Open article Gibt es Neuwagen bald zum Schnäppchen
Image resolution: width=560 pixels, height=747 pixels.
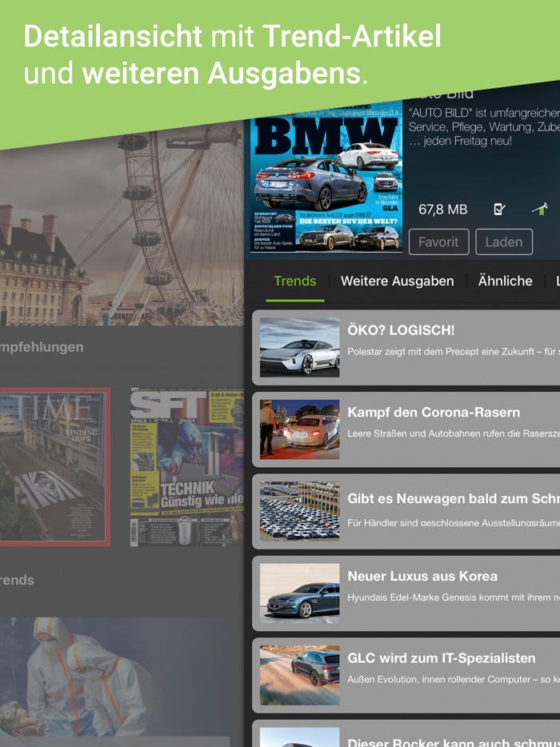coord(406,511)
